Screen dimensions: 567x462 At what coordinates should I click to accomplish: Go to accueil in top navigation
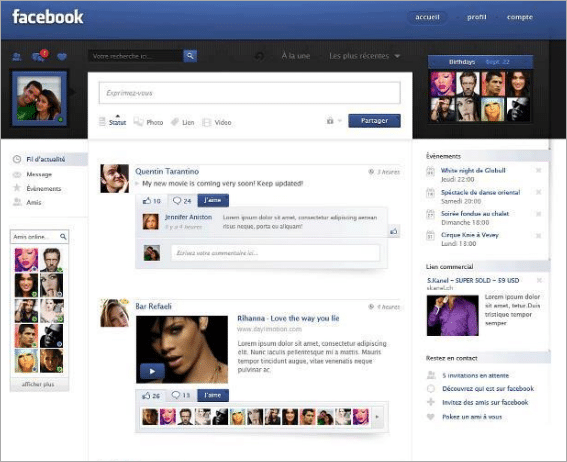427,17
